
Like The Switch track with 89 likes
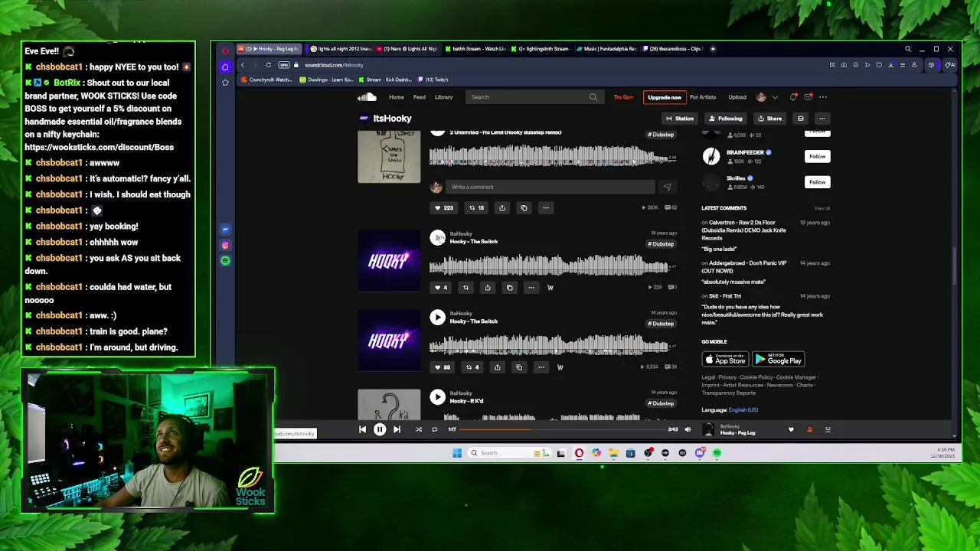443,367
